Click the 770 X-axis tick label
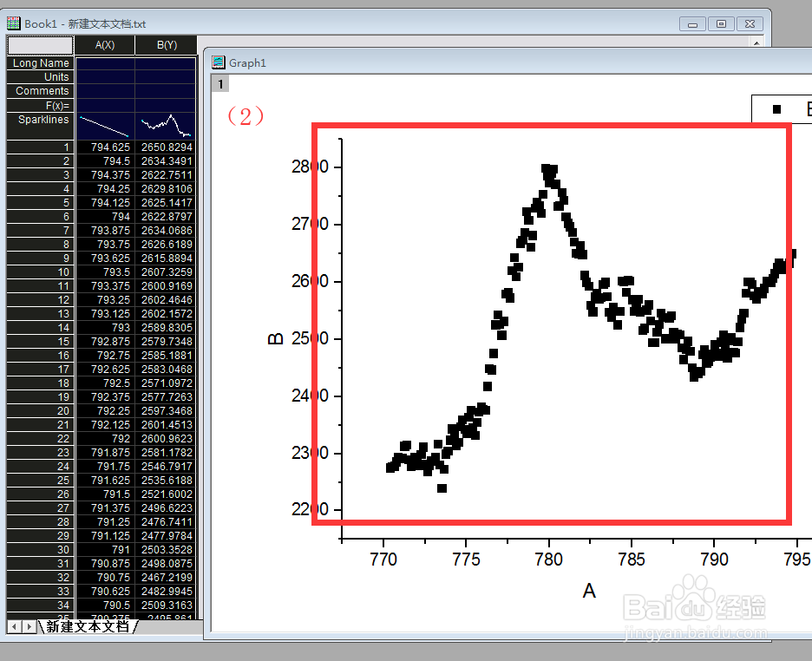 [383, 560]
